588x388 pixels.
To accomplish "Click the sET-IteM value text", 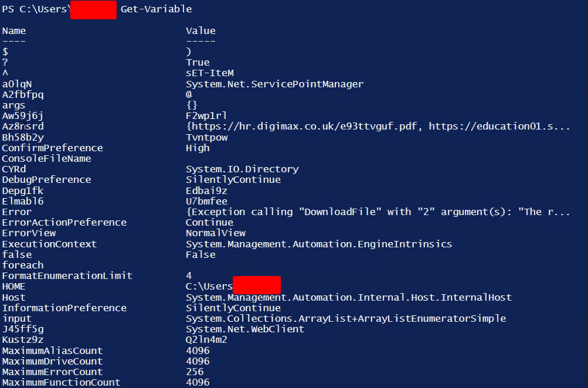I will (x=209, y=73).
